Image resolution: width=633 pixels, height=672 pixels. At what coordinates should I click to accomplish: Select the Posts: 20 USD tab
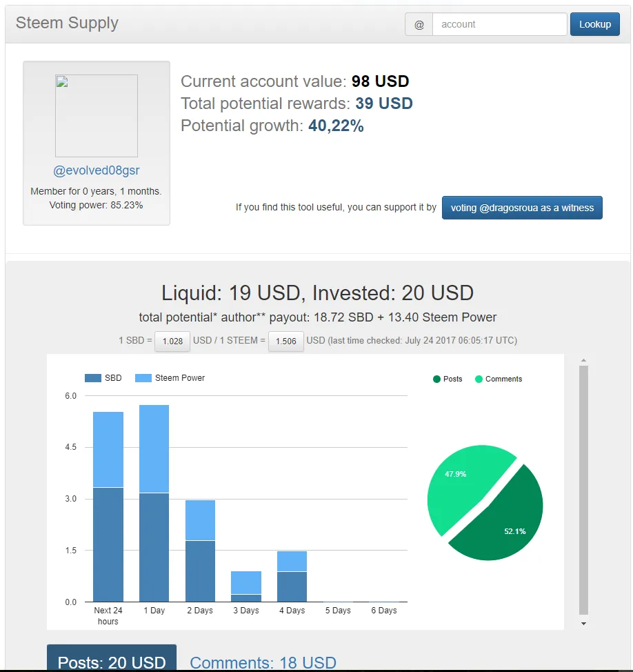(x=112, y=658)
